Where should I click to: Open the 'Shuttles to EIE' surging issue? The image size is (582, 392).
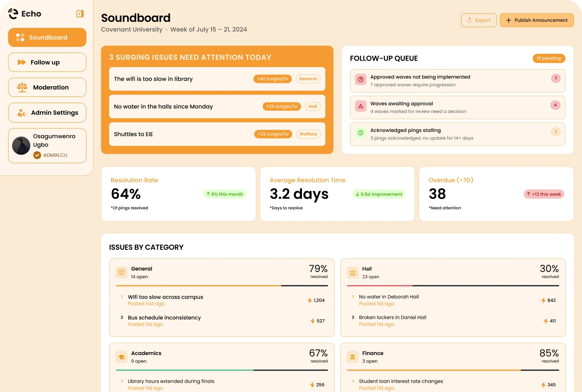[x=217, y=134]
